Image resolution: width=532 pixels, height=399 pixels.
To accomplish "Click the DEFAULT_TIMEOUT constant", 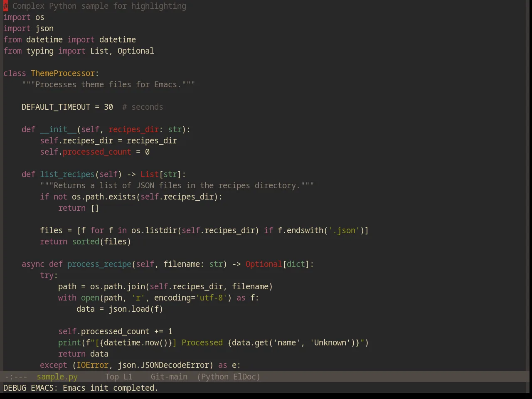I will (x=56, y=107).
